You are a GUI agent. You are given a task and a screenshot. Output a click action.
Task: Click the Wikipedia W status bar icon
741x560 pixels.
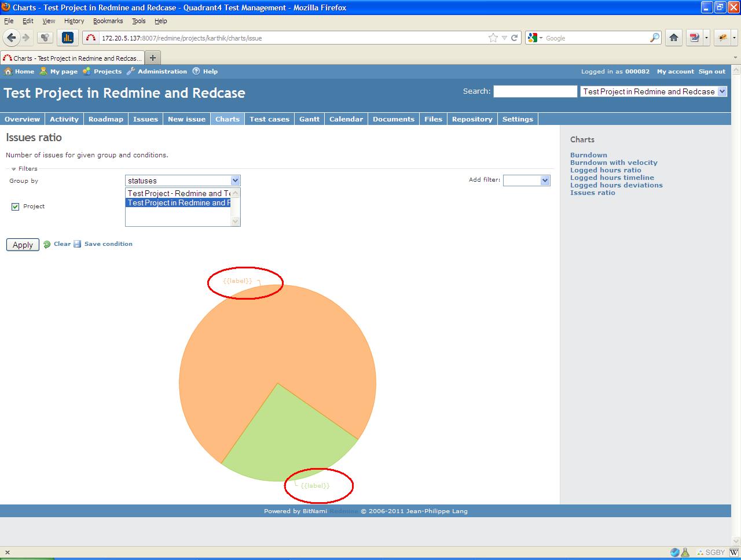point(734,552)
